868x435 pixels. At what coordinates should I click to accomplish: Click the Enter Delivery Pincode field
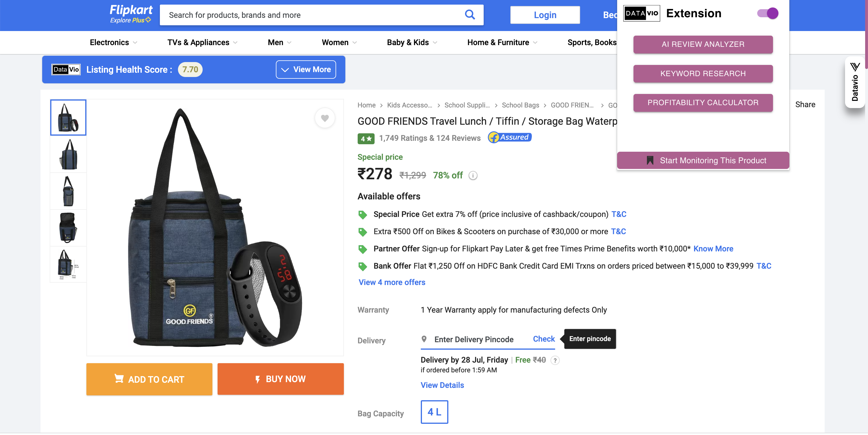coord(473,339)
